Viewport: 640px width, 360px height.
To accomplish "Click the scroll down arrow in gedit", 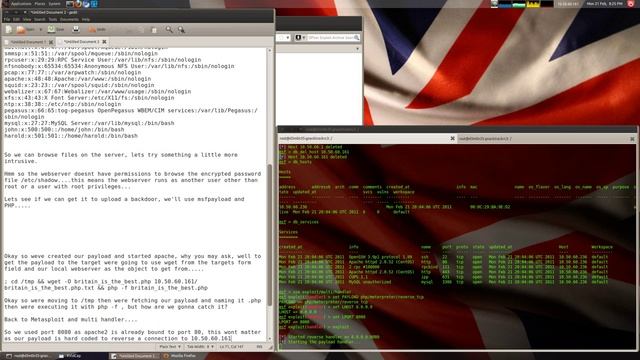I will (x=269, y=339).
